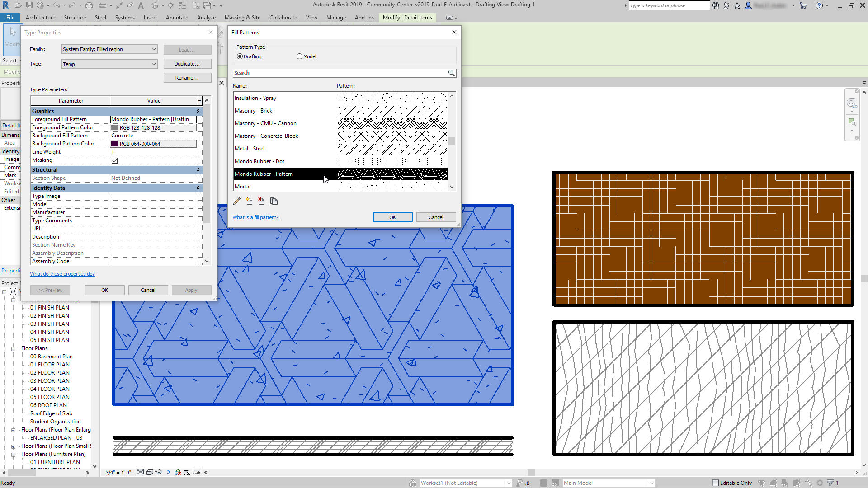This screenshot has height=488, width=868.
Task: Follow the What is a fill pattern link
Action: [x=255, y=217]
